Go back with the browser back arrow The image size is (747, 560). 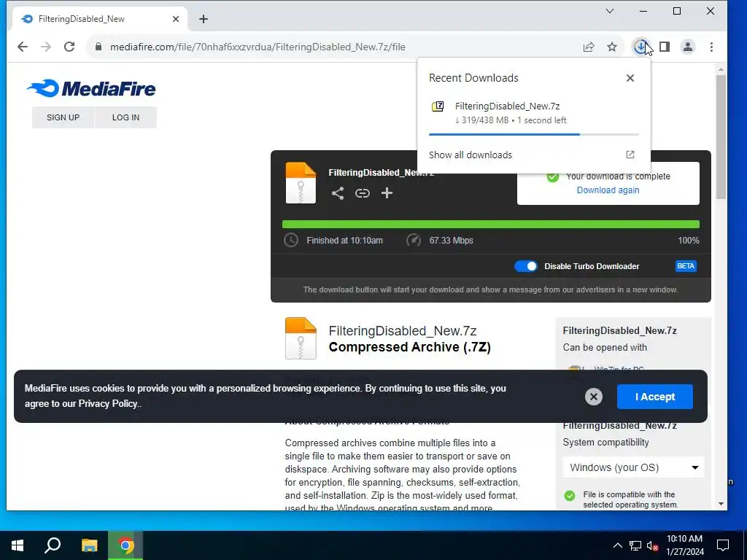point(23,47)
